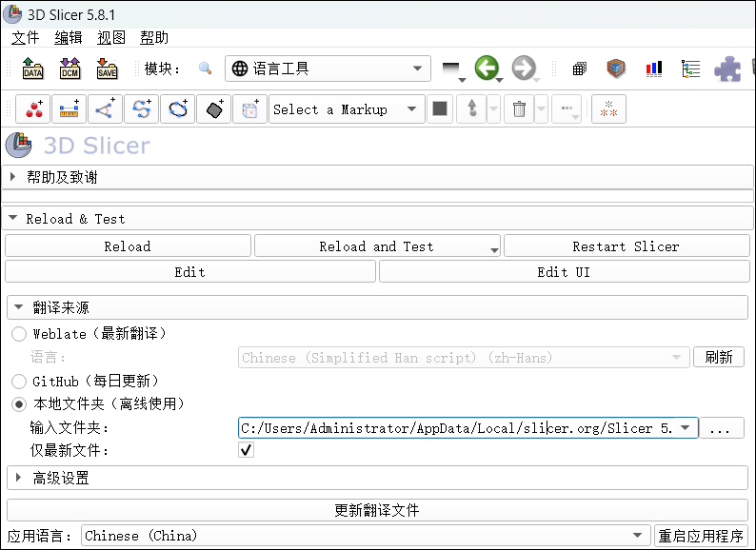Viewport: 756px width, 550px height.
Task: Create a new angle markup
Action: 104,109
